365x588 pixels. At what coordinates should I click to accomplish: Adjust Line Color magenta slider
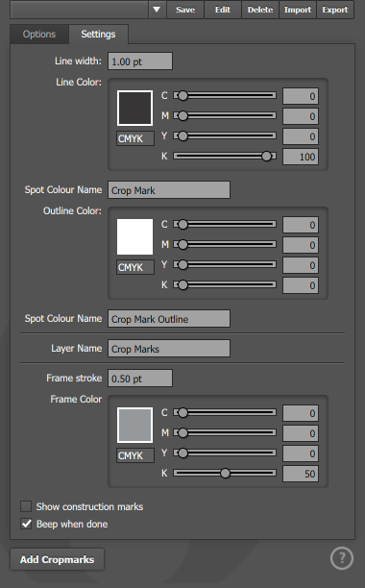(225, 115)
